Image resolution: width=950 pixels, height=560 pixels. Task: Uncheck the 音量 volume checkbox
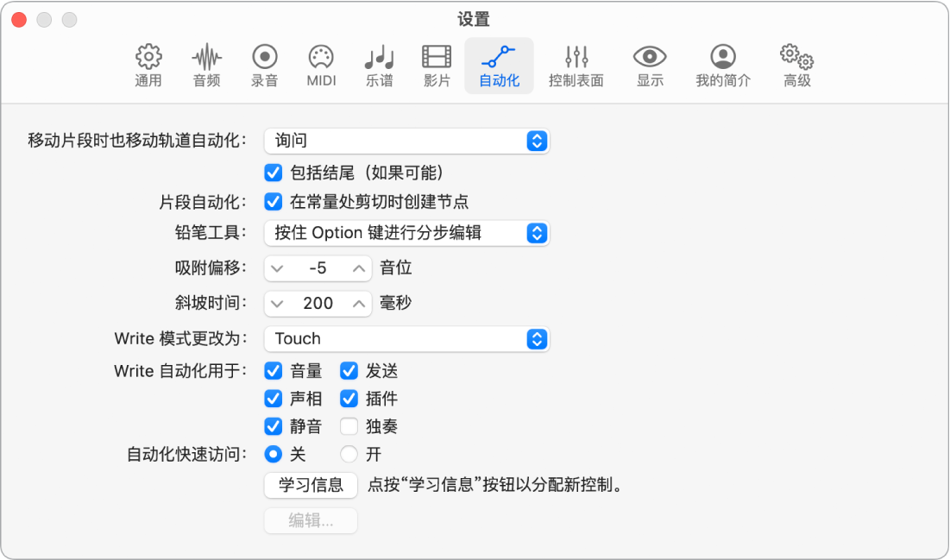(x=274, y=370)
